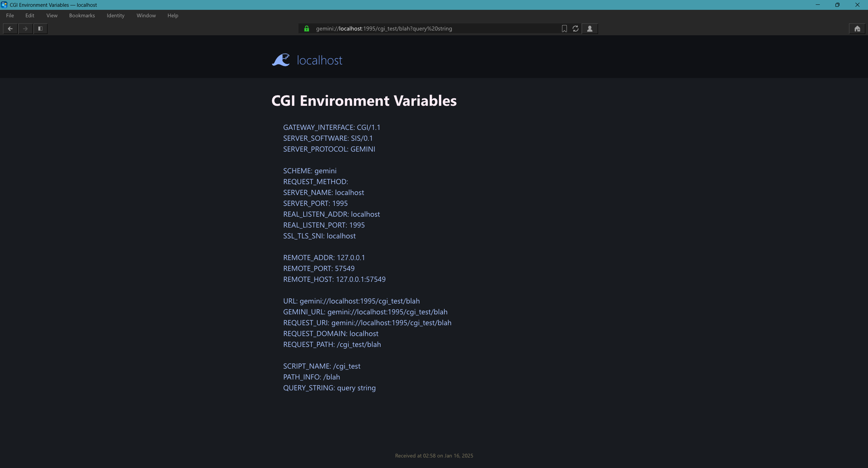Image resolution: width=868 pixels, height=468 pixels.
Task: Go back with the left arrow button
Action: pyautogui.click(x=10, y=29)
